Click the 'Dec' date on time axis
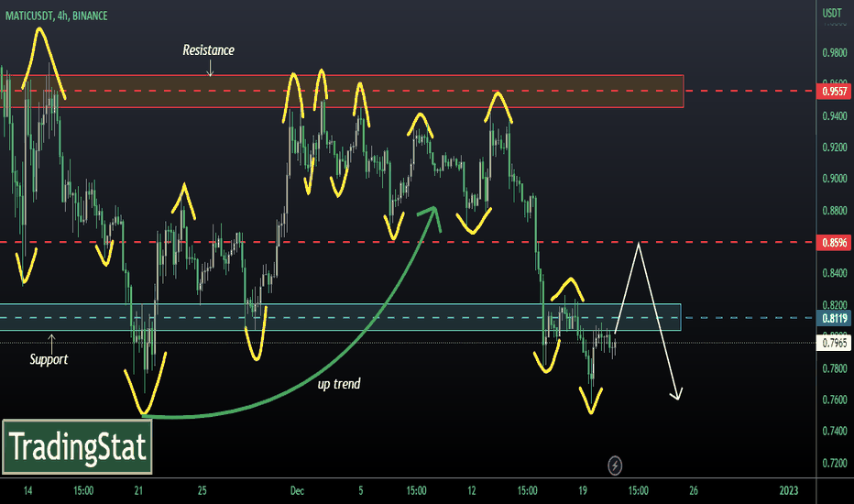 297,490
